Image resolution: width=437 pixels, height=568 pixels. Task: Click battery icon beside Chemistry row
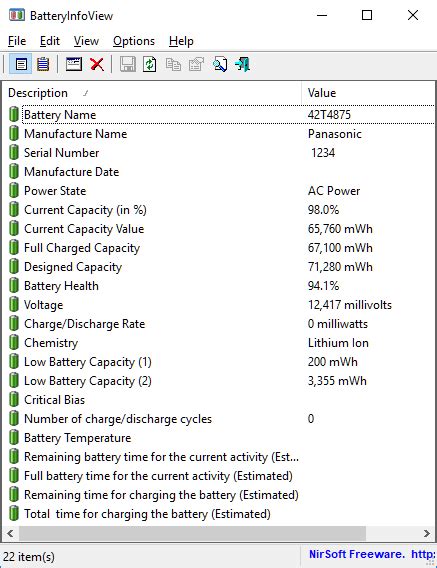click(x=14, y=342)
